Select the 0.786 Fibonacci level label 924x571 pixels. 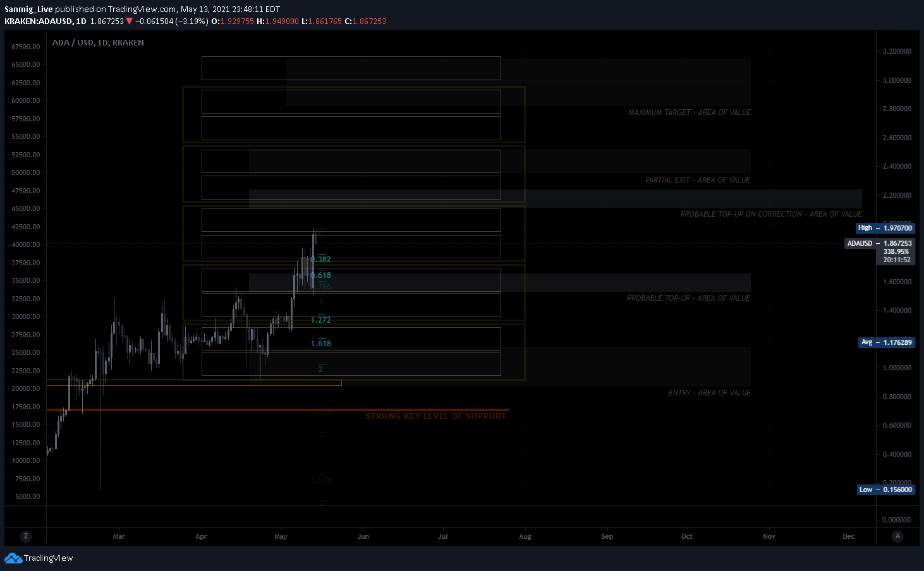(x=321, y=287)
